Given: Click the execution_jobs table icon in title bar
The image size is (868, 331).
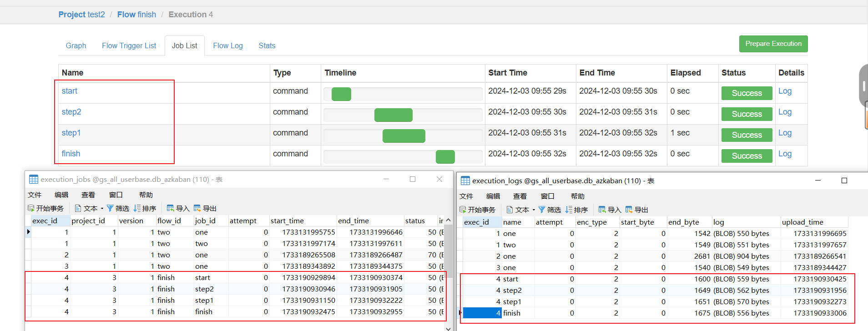Looking at the screenshot, I should coord(34,179).
